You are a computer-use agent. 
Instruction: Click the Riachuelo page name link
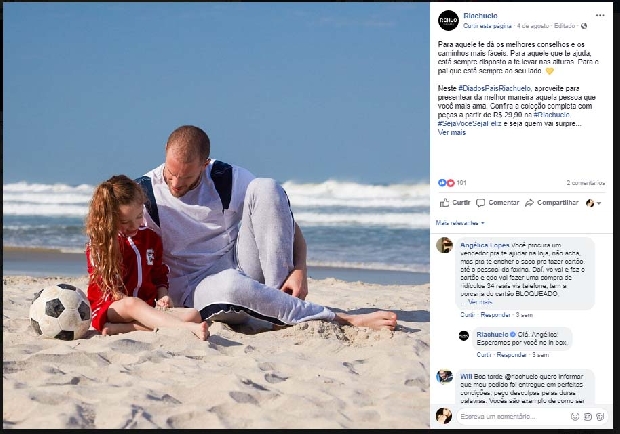[480, 16]
